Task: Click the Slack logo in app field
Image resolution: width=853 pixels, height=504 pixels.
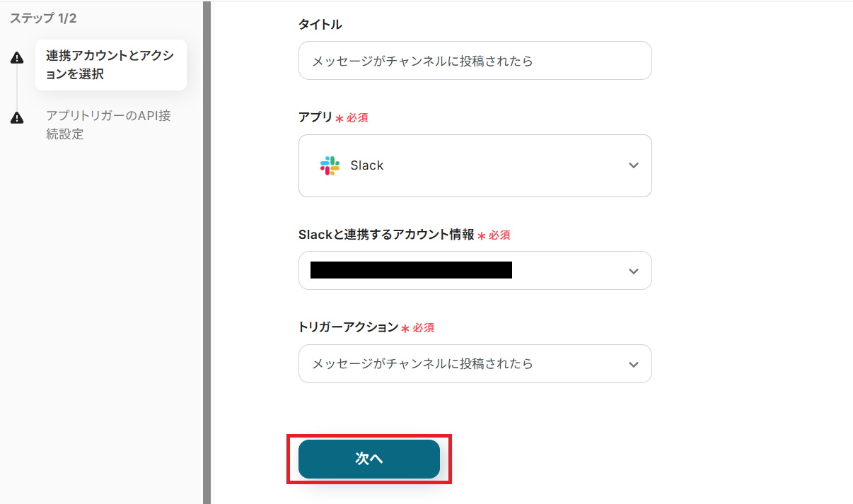Action: tap(330, 165)
